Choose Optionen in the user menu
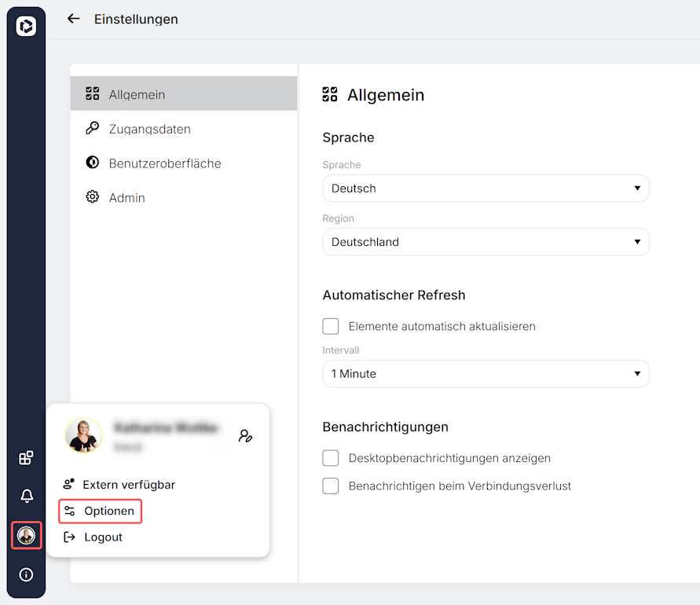This screenshot has width=700, height=605. (108, 511)
